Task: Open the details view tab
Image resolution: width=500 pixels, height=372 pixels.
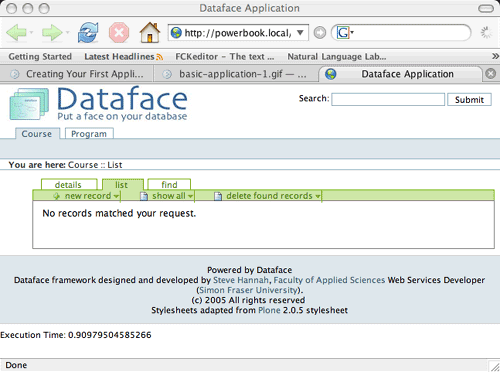Action: [68, 184]
